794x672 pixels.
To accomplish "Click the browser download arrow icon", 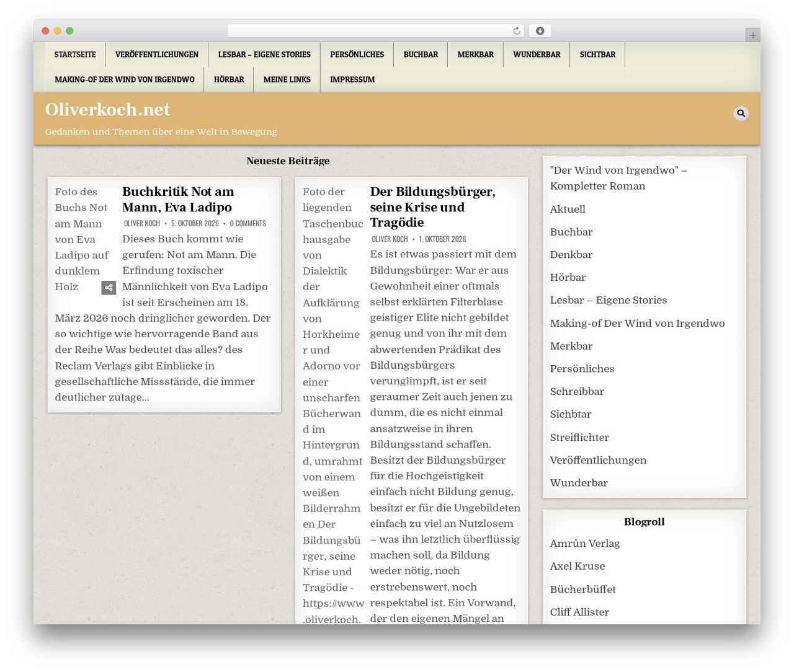I will (x=540, y=31).
